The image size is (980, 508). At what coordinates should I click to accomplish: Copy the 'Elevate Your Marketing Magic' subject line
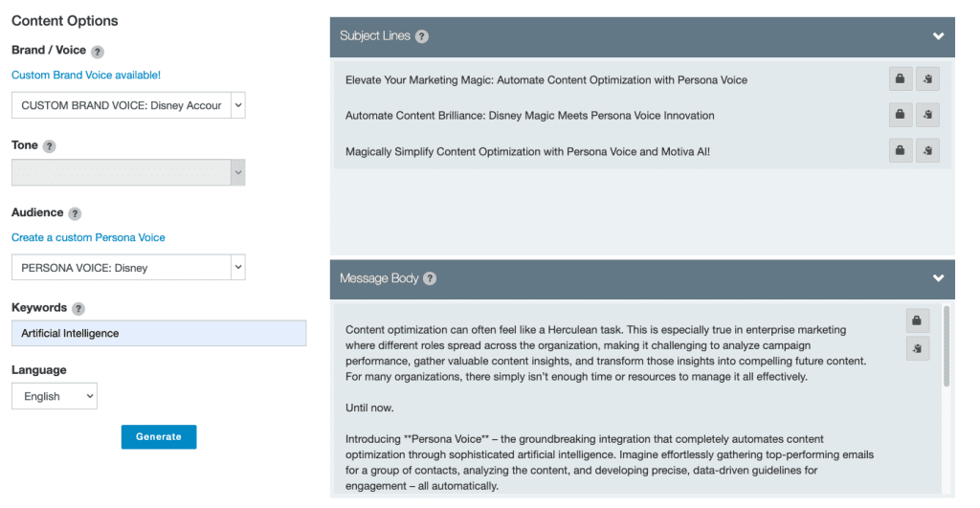(x=927, y=79)
